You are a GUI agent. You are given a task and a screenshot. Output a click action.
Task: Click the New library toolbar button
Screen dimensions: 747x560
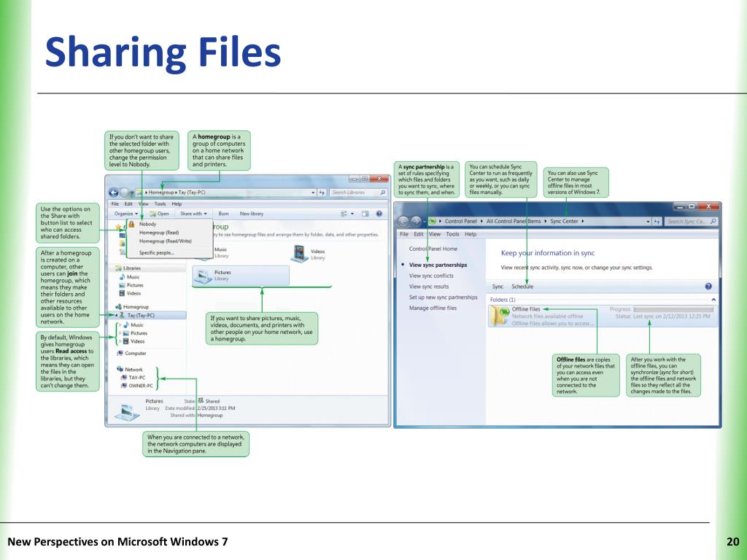pos(252,214)
